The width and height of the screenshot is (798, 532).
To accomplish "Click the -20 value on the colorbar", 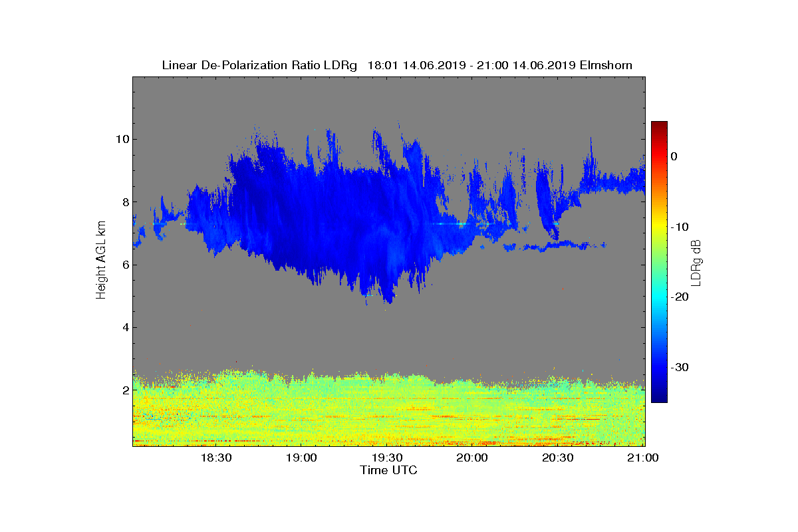I will [679, 297].
